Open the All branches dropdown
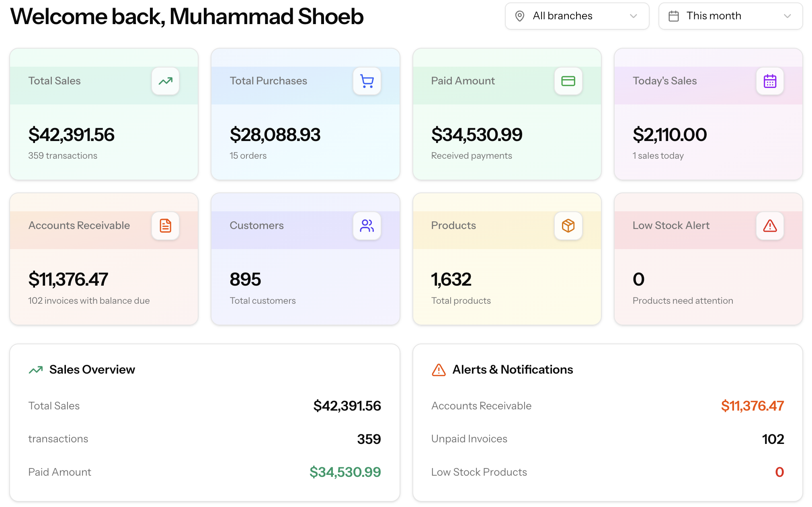The width and height of the screenshot is (812, 507). [577, 16]
